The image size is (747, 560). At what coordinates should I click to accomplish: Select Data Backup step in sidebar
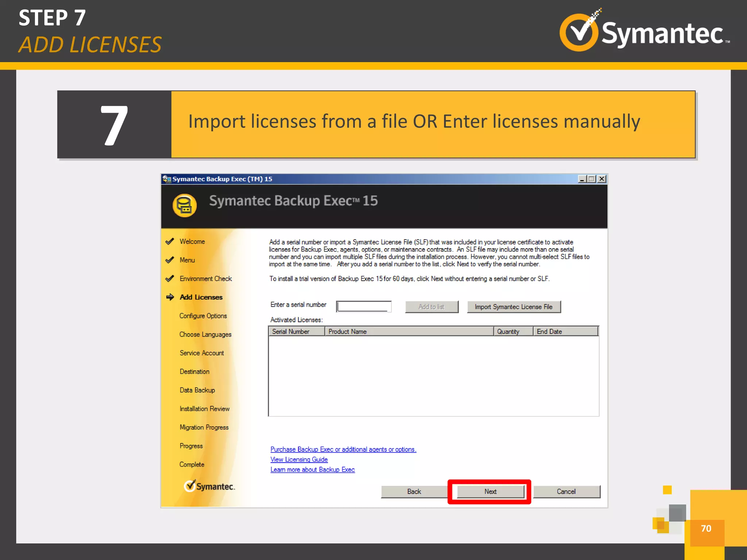click(x=197, y=390)
